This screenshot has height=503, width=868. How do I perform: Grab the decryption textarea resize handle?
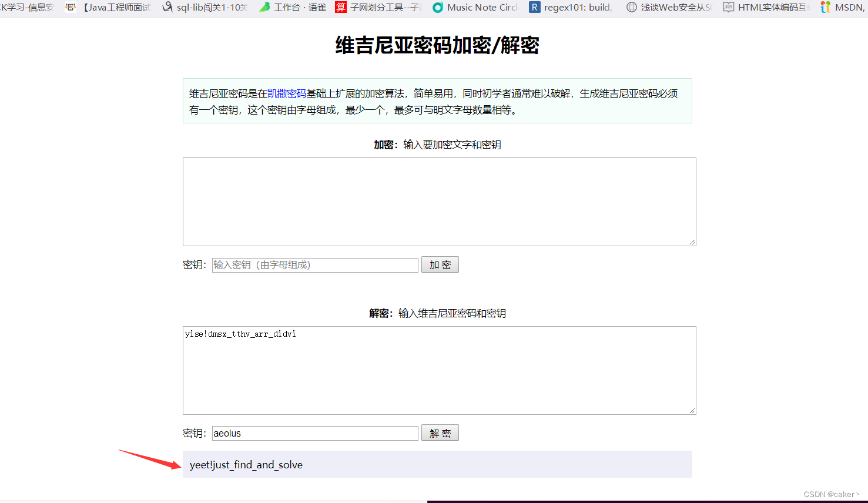[x=692, y=410]
